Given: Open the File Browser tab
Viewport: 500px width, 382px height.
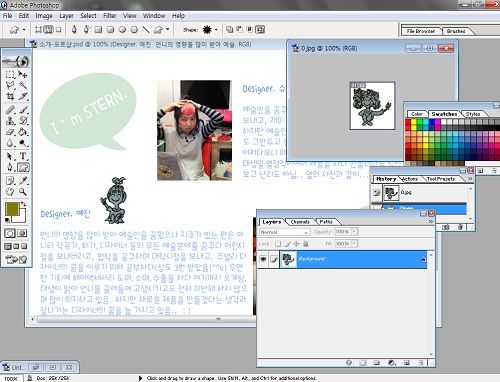Looking at the screenshot, I should tap(421, 31).
